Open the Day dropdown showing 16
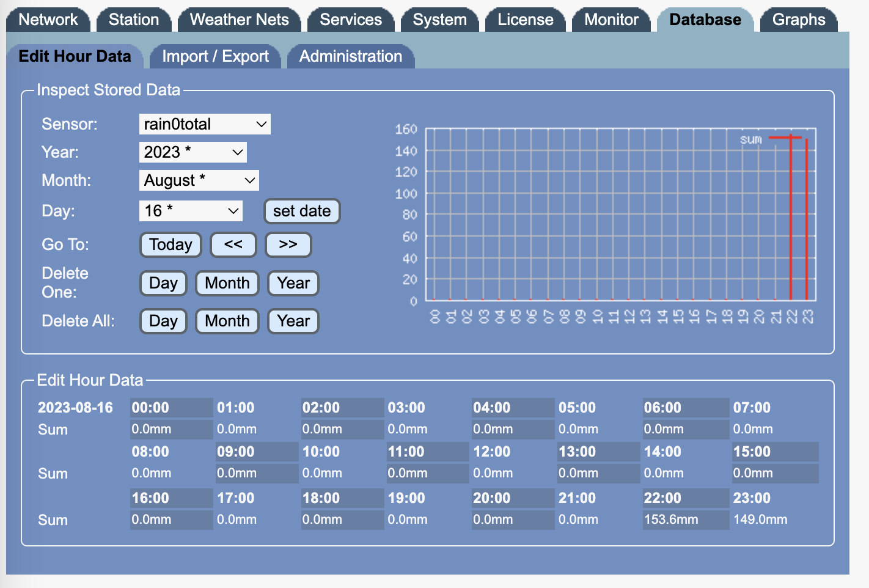The width and height of the screenshot is (869, 588). tap(191, 211)
